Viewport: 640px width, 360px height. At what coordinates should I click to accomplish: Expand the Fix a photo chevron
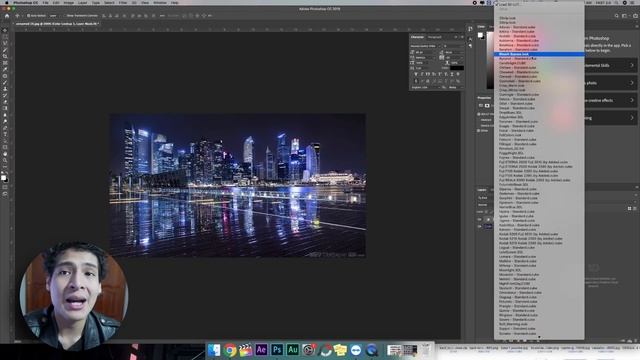[x=632, y=83]
